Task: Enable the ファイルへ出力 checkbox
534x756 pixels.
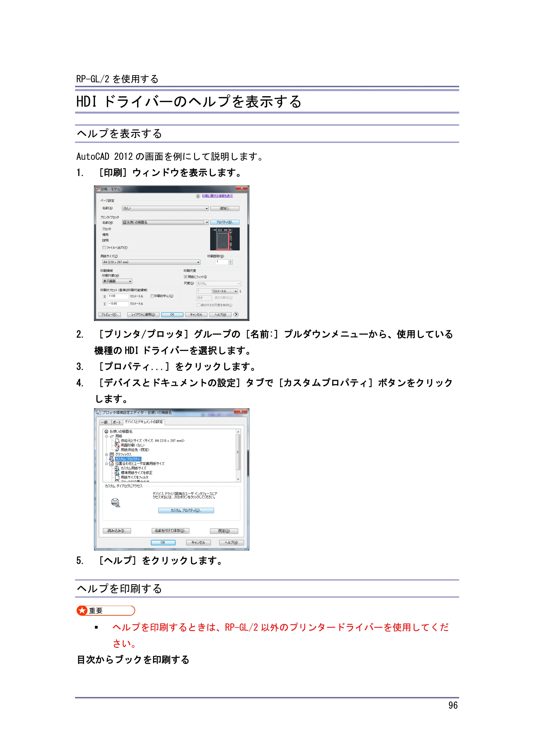Action: point(104,248)
